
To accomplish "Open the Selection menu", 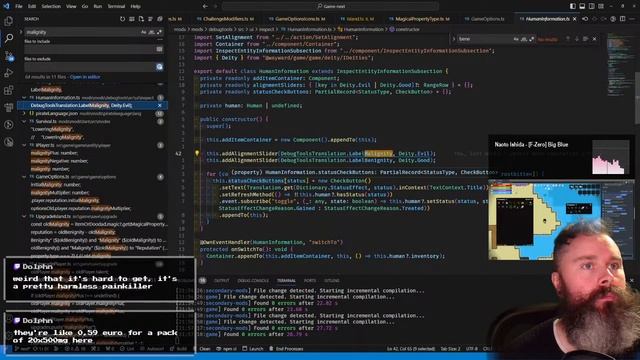I will click(x=51, y=6).
